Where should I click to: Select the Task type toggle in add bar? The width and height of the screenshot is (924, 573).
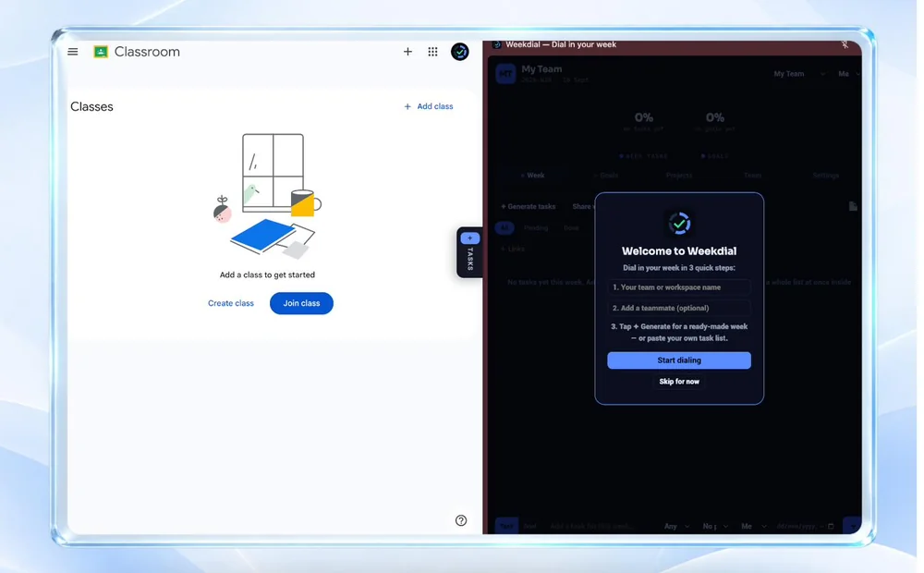point(506,526)
